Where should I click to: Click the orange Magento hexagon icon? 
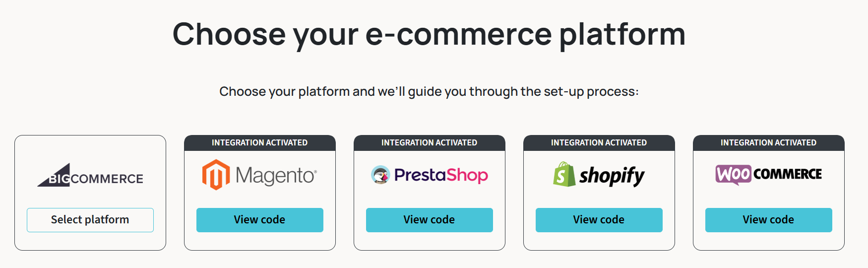[216, 175]
